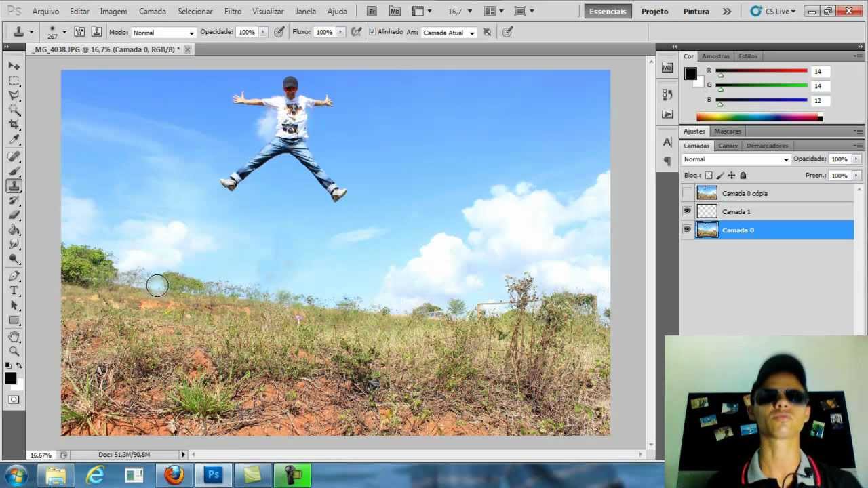Select the Rectangular Marquee tool

[14, 81]
